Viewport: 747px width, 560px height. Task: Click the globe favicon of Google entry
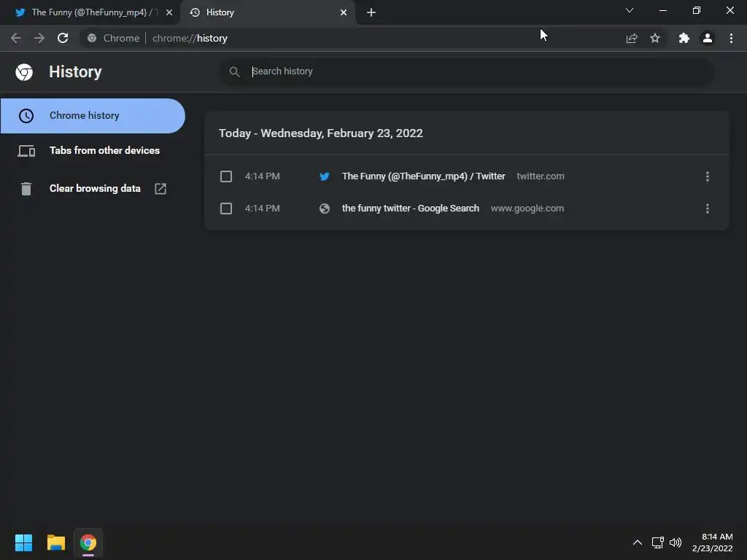pyautogui.click(x=325, y=209)
